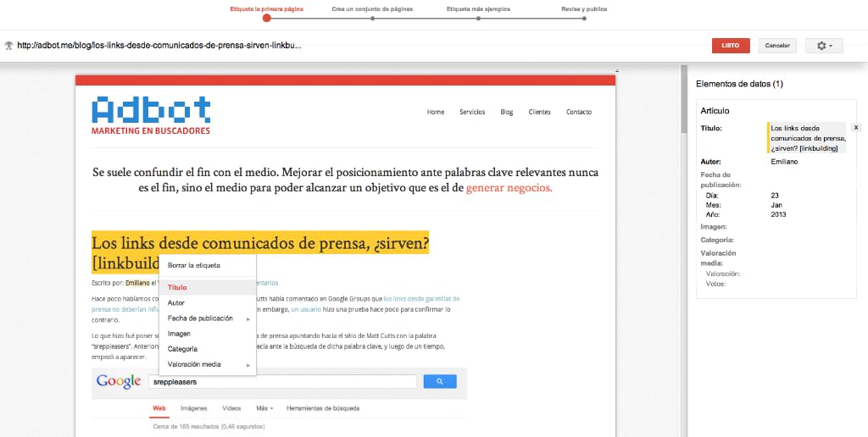Open the Servicios navigation link
This screenshot has height=437, width=868.
click(472, 112)
